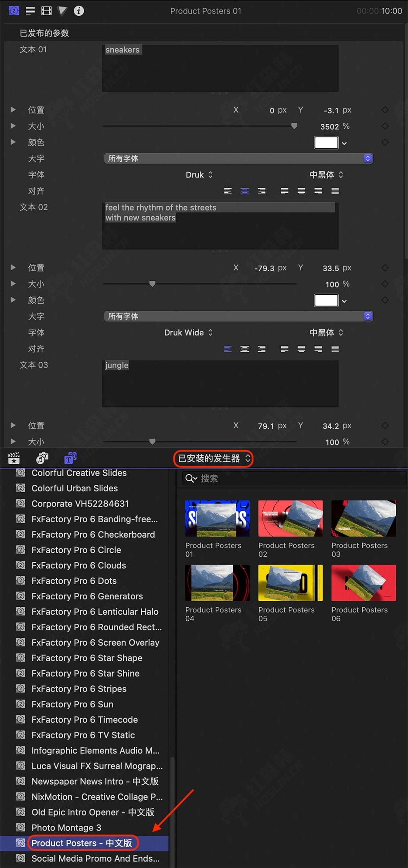Image resolution: width=408 pixels, height=868 pixels.
Task: Open the color inspector triangle icon
Action: click(62, 10)
